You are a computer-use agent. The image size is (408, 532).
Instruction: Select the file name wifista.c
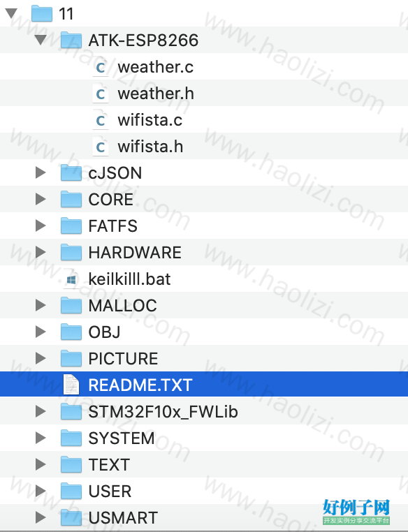click(x=150, y=120)
